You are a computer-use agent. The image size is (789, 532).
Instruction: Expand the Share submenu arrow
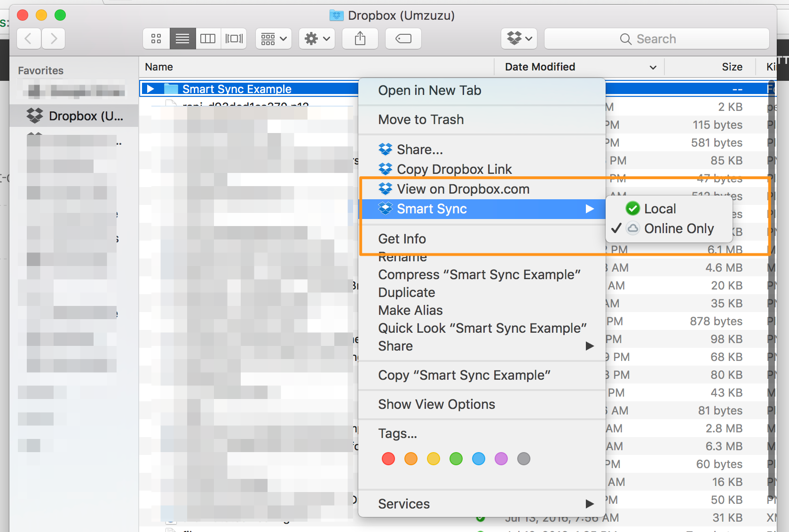pyautogui.click(x=590, y=346)
